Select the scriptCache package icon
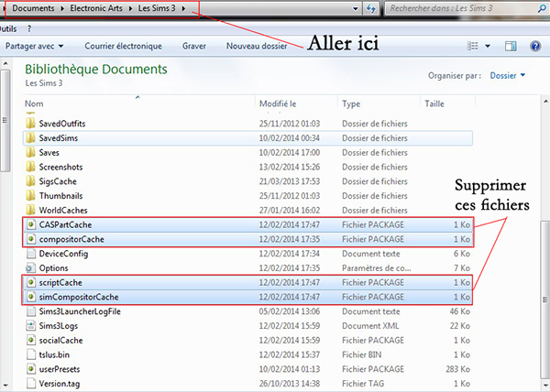 tap(30, 283)
